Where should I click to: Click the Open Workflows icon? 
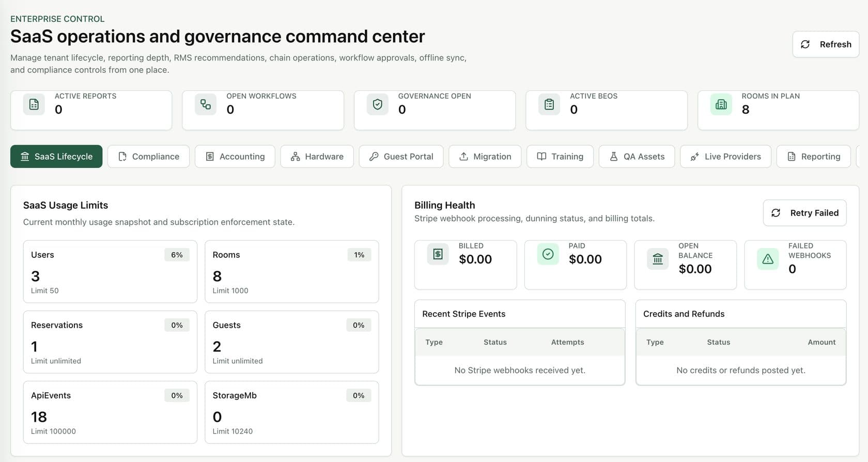tap(206, 104)
